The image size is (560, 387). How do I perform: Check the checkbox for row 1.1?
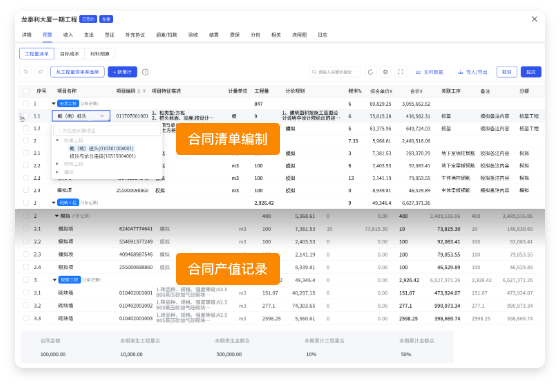click(26, 116)
